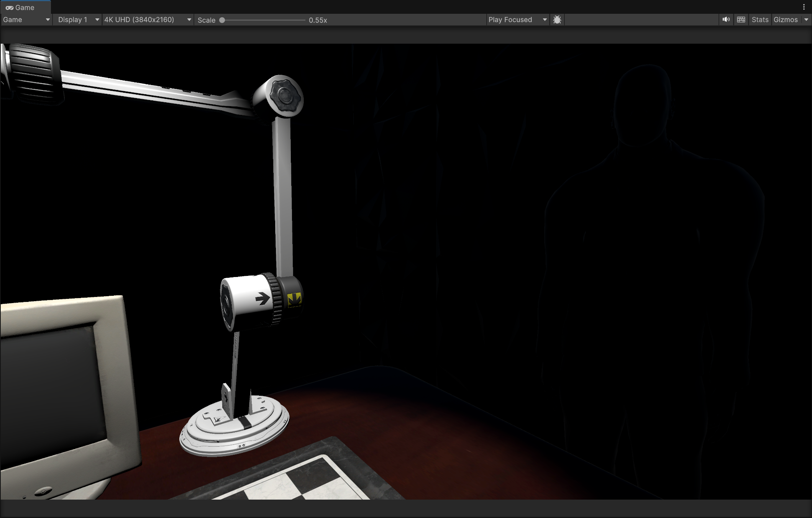This screenshot has width=812, height=518.
Task: Open the Gizmos dropdown arrow
Action: (x=806, y=20)
